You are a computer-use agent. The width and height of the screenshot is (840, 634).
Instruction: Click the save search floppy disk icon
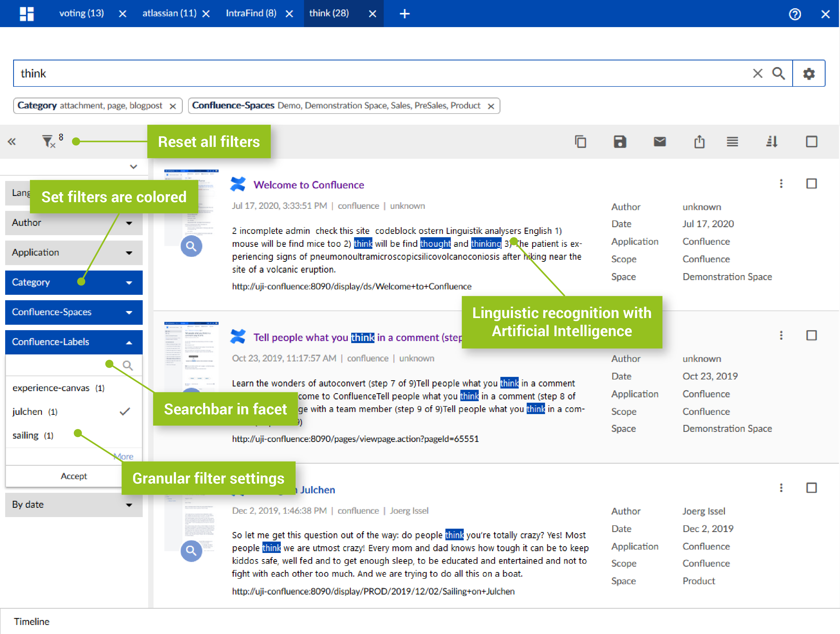[x=620, y=142]
